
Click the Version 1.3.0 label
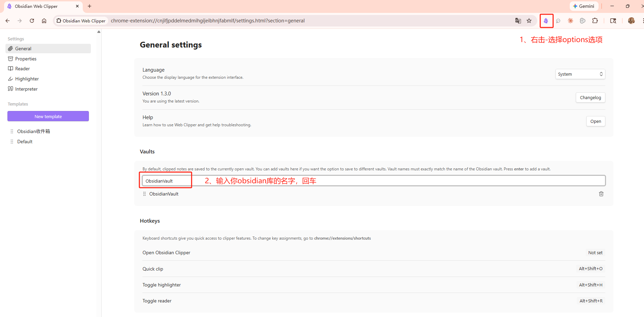[157, 94]
